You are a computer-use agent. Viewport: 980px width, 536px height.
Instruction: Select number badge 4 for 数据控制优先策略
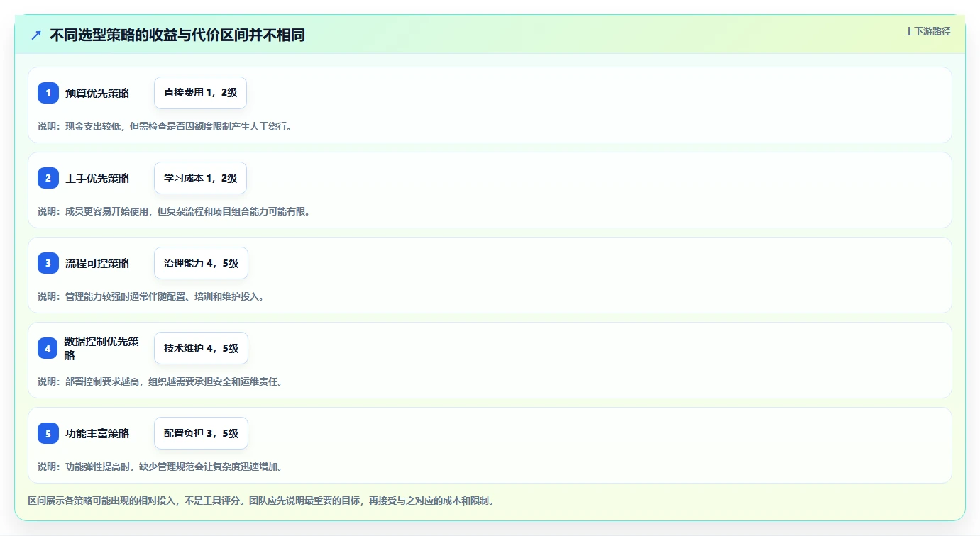coord(48,348)
